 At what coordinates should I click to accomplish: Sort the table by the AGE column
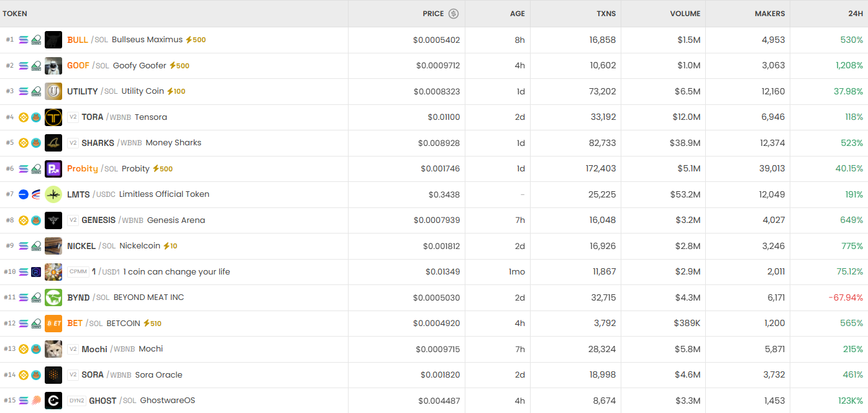point(517,14)
